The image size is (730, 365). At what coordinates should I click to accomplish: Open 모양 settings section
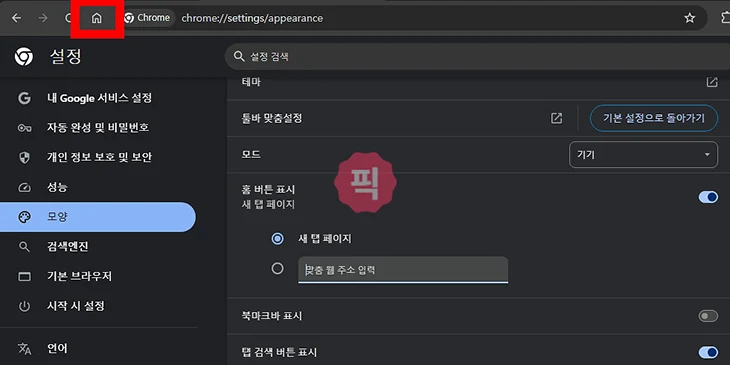(98, 217)
